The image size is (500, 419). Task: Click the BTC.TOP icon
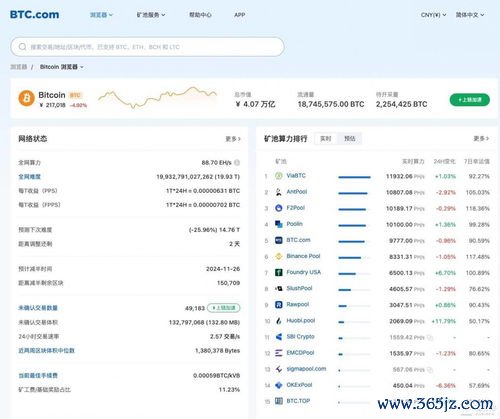point(279,401)
